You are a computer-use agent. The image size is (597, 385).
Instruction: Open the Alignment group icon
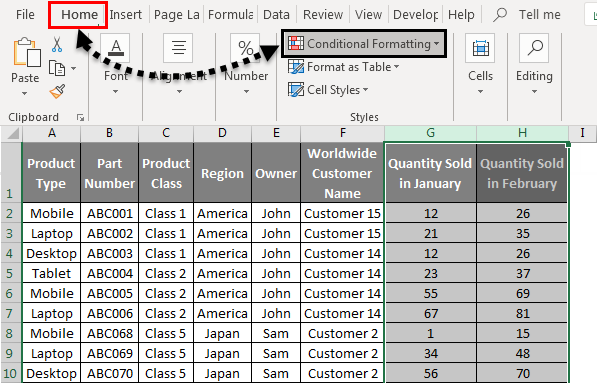(178, 48)
